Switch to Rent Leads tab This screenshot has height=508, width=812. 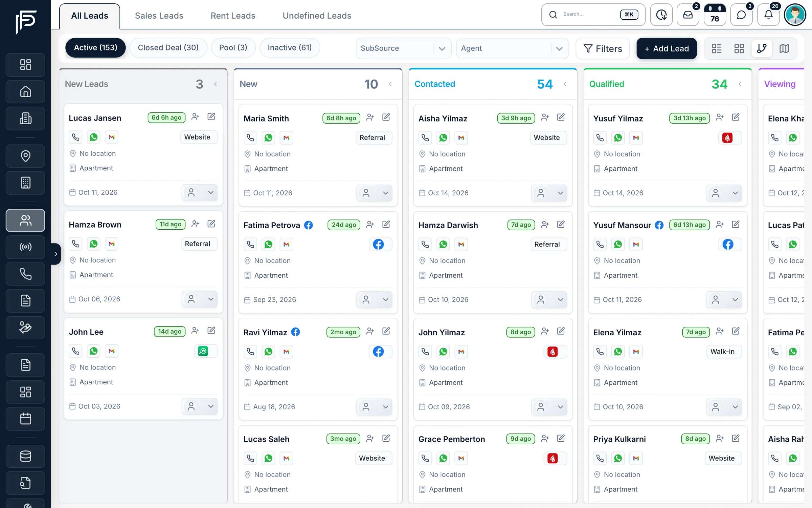[233, 16]
